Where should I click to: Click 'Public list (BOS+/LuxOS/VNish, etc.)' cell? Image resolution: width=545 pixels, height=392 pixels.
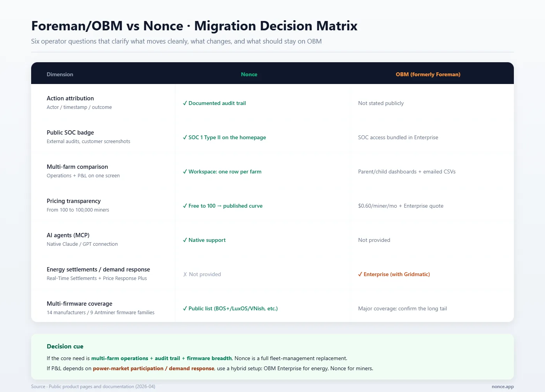230,308
